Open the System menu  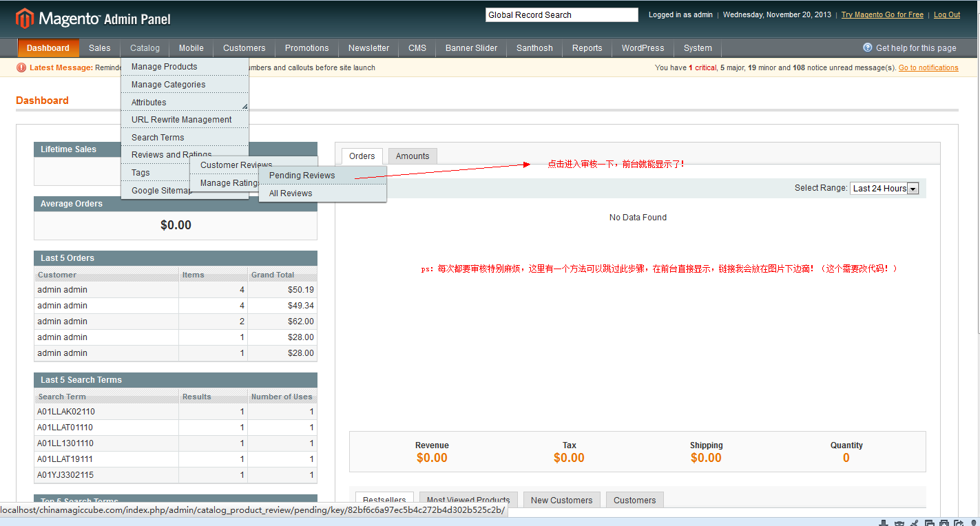[x=698, y=48]
